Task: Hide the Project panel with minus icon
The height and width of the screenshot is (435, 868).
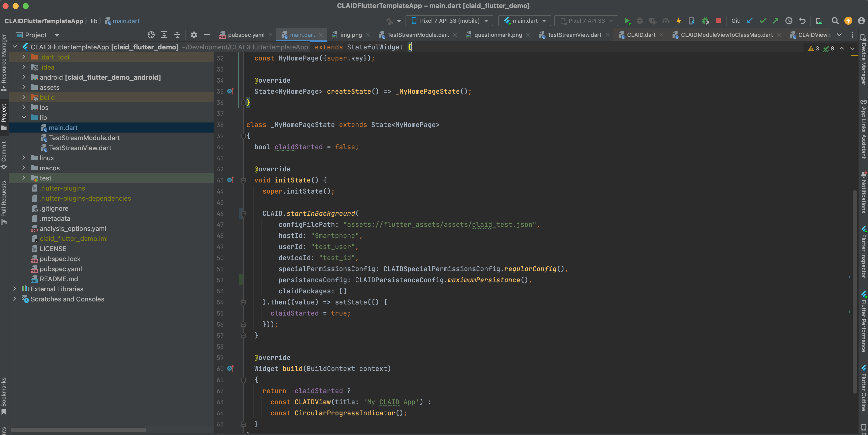Action: point(207,35)
